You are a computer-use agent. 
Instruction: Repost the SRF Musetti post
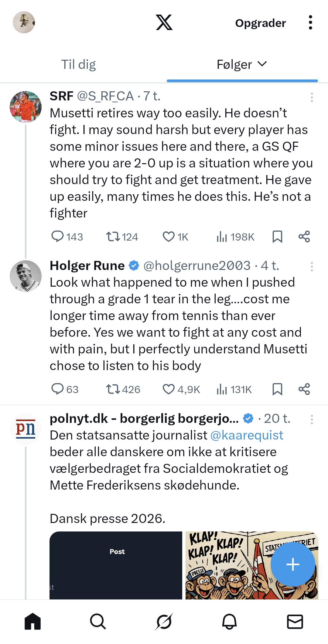pyautogui.click(x=113, y=237)
